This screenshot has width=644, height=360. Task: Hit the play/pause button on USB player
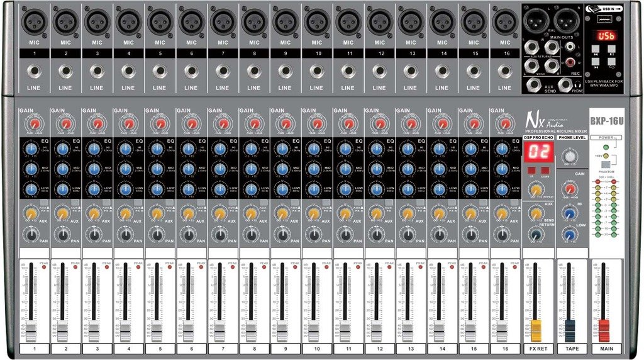[x=611, y=49]
